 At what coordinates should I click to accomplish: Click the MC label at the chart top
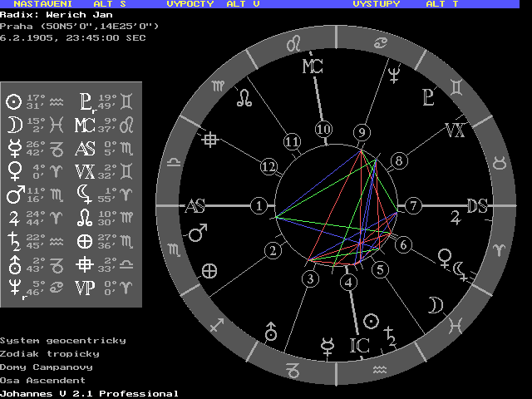(313, 66)
